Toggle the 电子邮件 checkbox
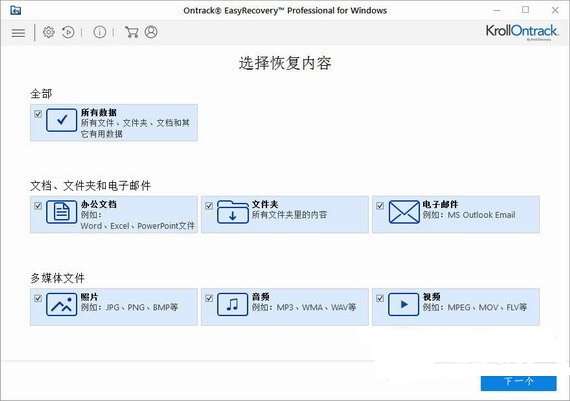This screenshot has height=401, width=570. point(380,206)
